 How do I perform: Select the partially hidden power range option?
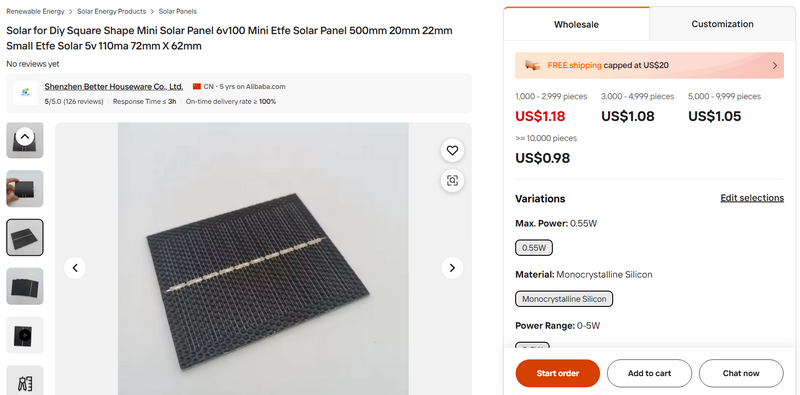pyautogui.click(x=532, y=345)
